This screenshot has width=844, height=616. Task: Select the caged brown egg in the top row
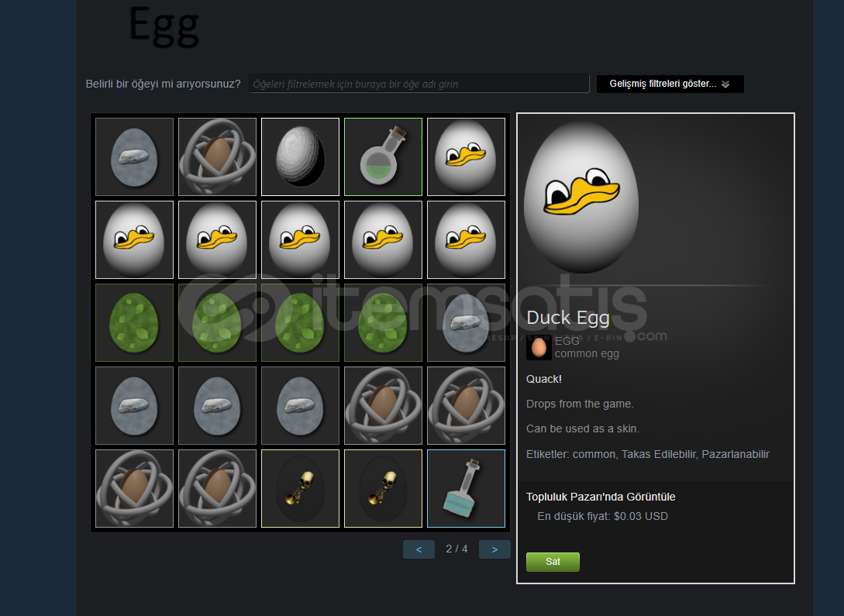218,157
